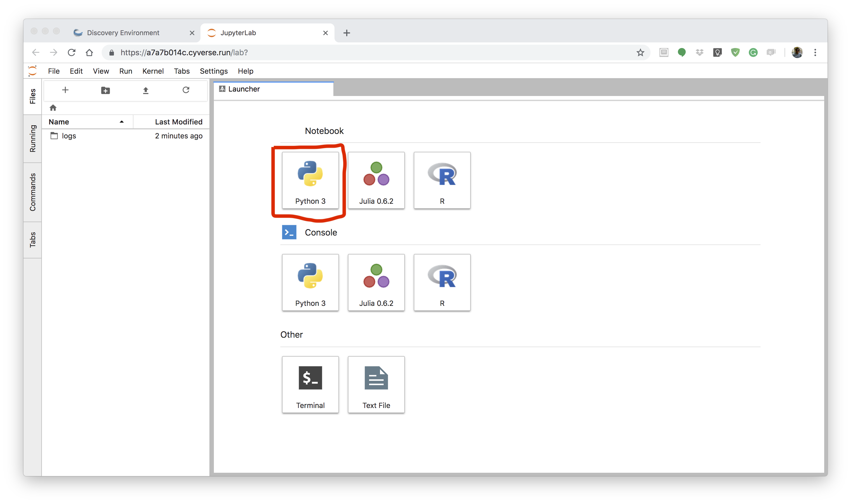Image resolution: width=851 pixels, height=504 pixels.
Task: Create a new folder in file browser
Action: (x=105, y=90)
